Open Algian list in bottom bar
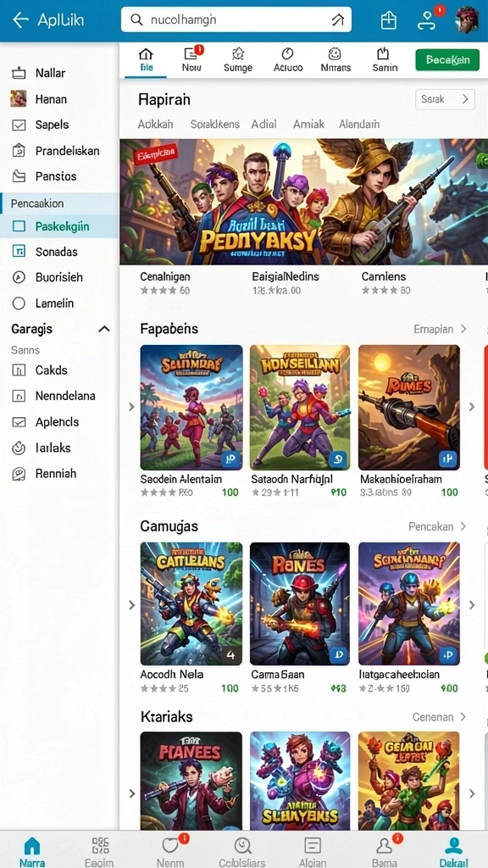488x868 pixels. pyautogui.click(x=313, y=850)
